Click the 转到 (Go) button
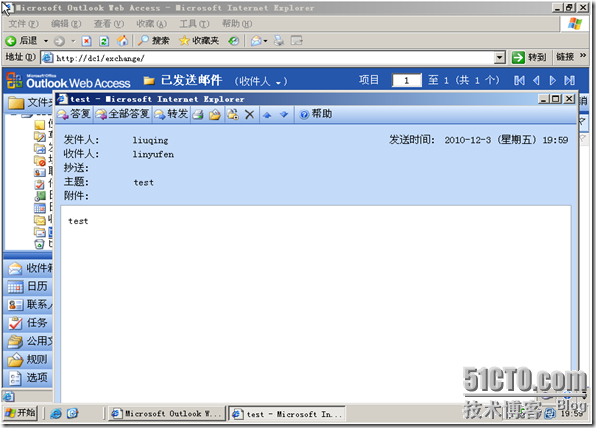The width and height of the screenshot is (596, 428). (529, 57)
